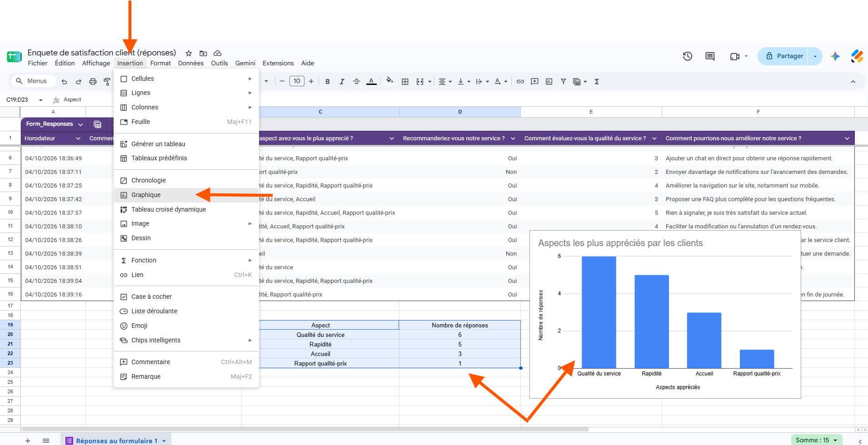Viewport: 868px width, 445px height.
Task: Click the Menus search box
Action: tap(33, 81)
